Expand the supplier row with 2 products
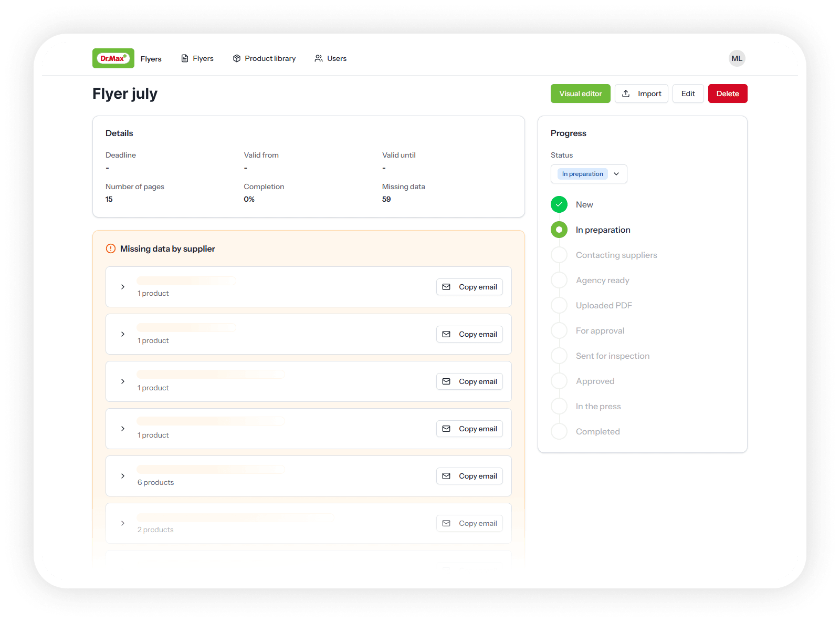This screenshot has width=840, height=622. 123,523
